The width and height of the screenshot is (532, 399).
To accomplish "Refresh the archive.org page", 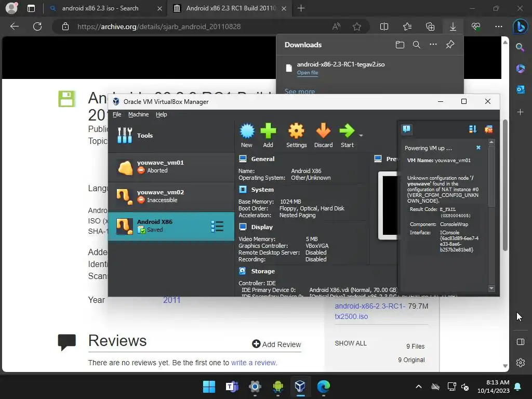I will click(x=37, y=26).
